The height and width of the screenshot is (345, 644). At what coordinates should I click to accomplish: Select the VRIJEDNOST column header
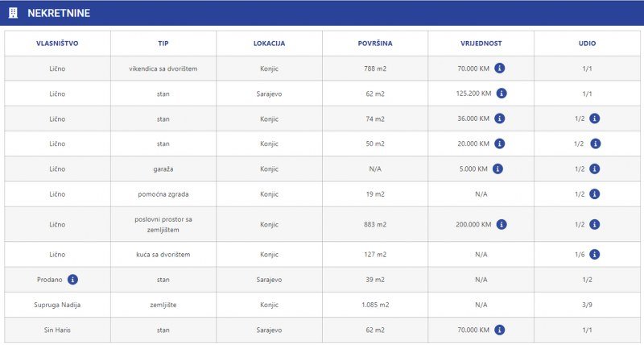pos(481,44)
